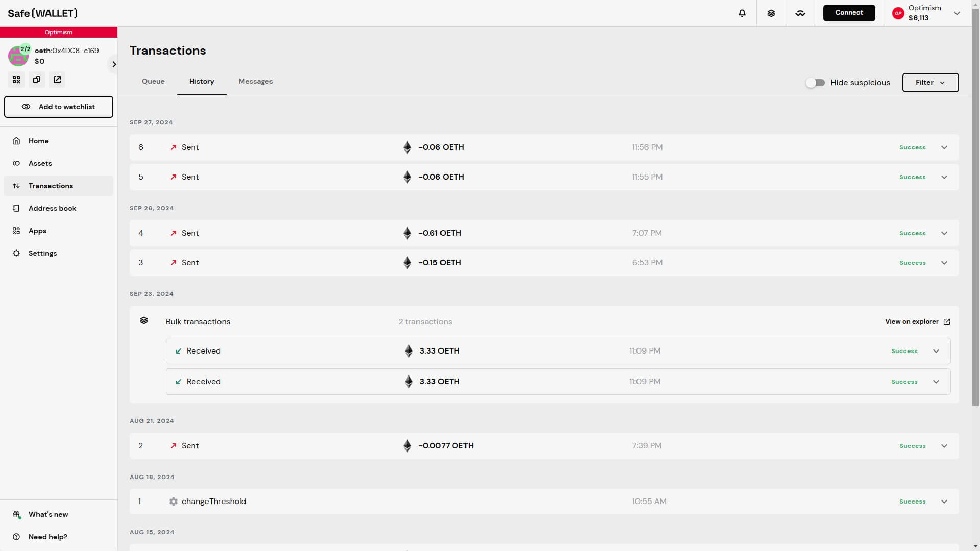Open Assets in sidebar
This screenshot has height=551, width=980.
[x=59, y=163]
